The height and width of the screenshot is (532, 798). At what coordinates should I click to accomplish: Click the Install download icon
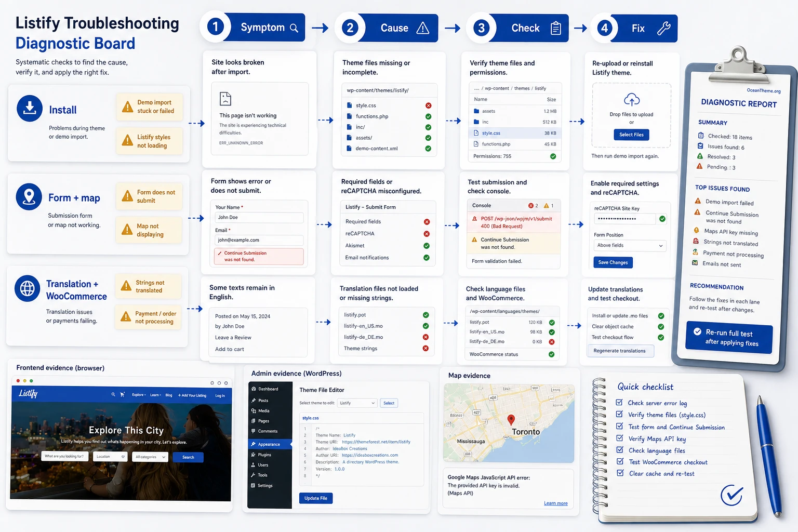click(30, 108)
